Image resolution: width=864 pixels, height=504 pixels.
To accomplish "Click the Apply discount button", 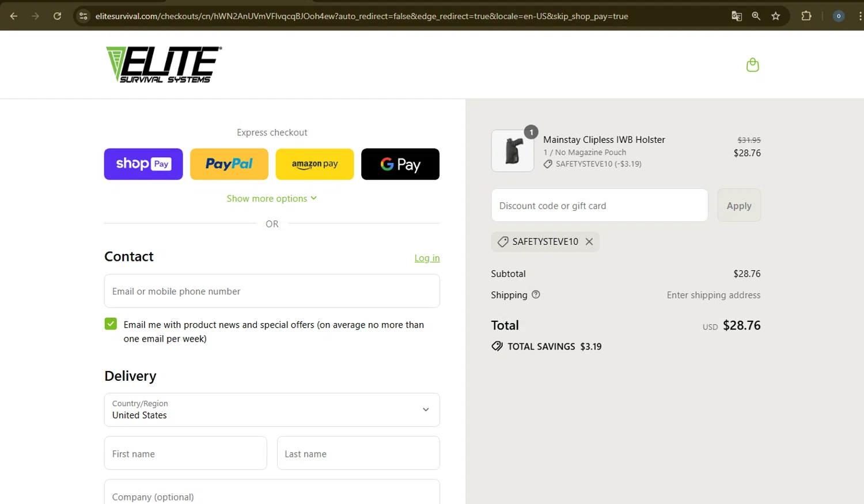I will 739,205.
